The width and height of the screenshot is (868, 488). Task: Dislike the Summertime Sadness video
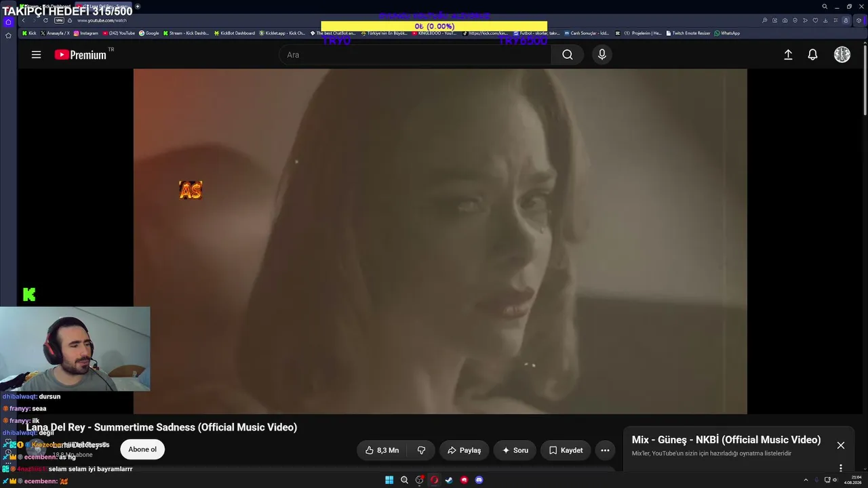click(x=421, y=450)
